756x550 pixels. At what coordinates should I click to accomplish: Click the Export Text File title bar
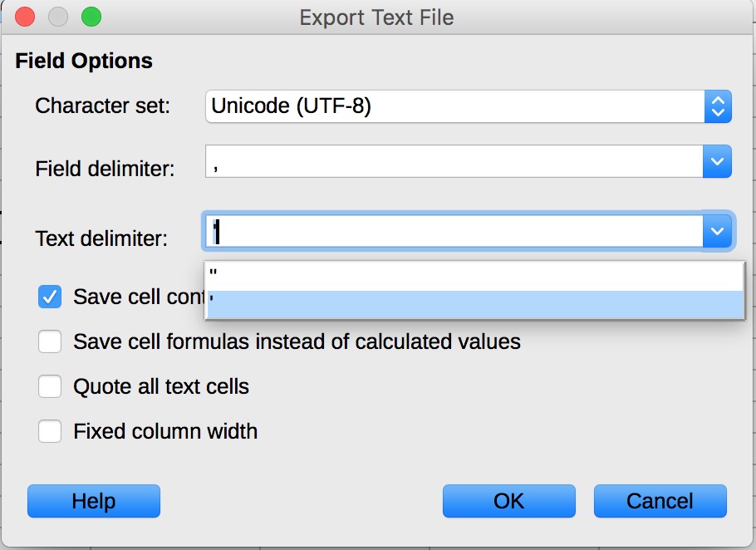(378, 17)
